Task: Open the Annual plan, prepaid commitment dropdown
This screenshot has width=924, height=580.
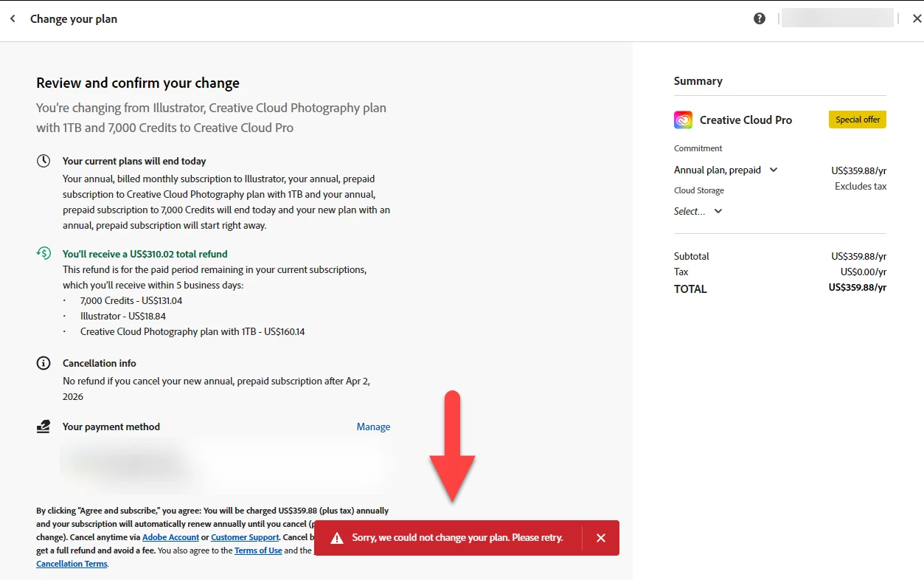Action: pos(726,170)
